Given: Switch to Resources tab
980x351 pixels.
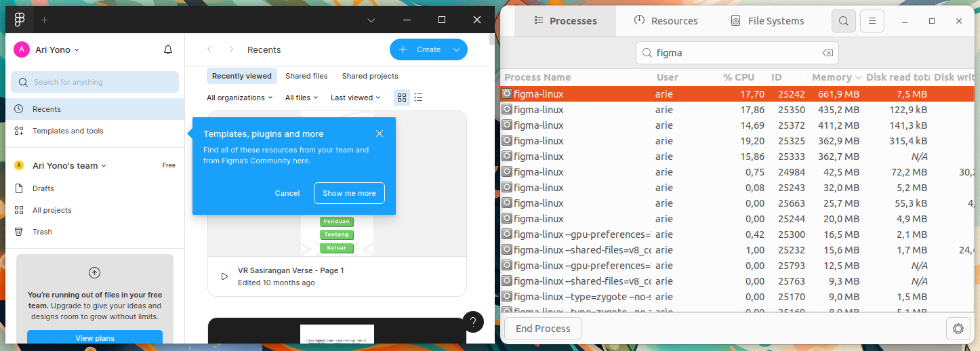Looking at the screenshot, I should pyautogui.click(x=666, y=21).
